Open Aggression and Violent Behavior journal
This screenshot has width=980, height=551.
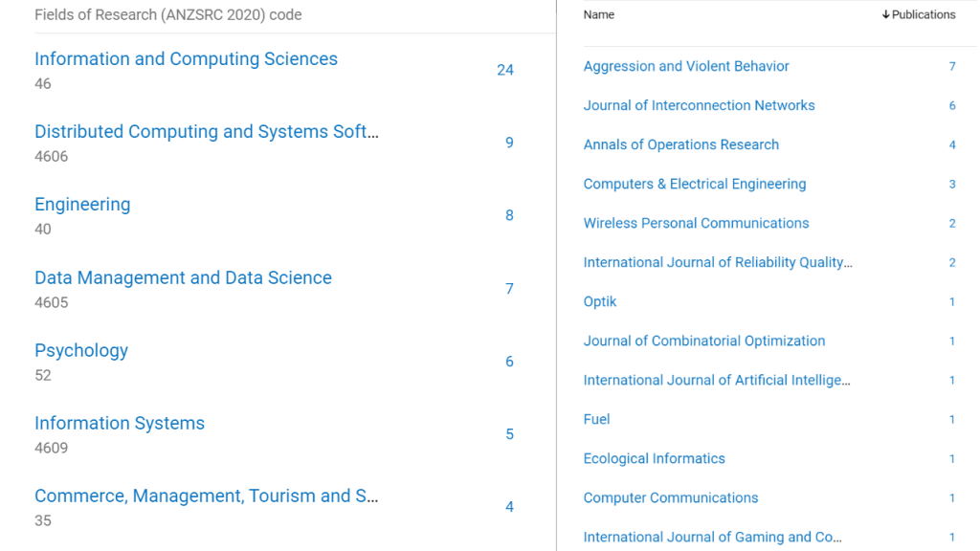point(686,67)
